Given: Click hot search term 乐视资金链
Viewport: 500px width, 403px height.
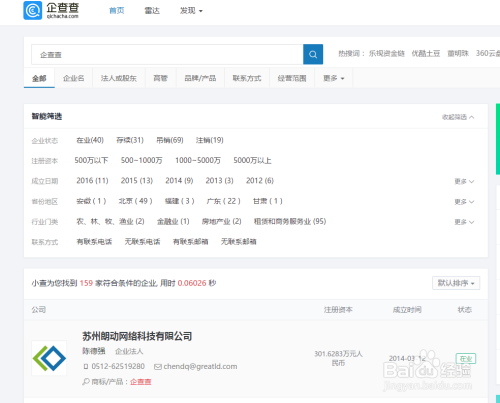Looking at the screenshot, I should coord(387,53).
